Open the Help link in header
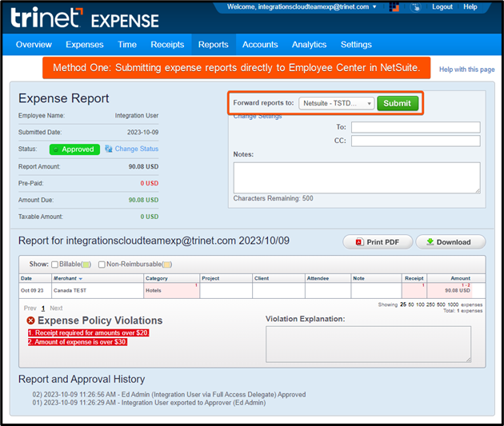 (470, 6)
